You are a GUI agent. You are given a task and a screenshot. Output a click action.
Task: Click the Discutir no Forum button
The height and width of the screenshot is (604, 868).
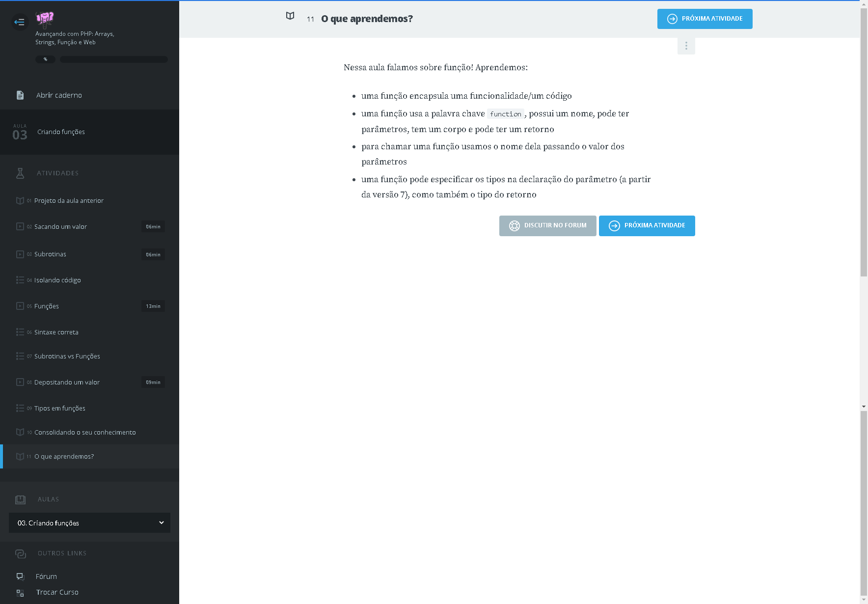point(547,226)
